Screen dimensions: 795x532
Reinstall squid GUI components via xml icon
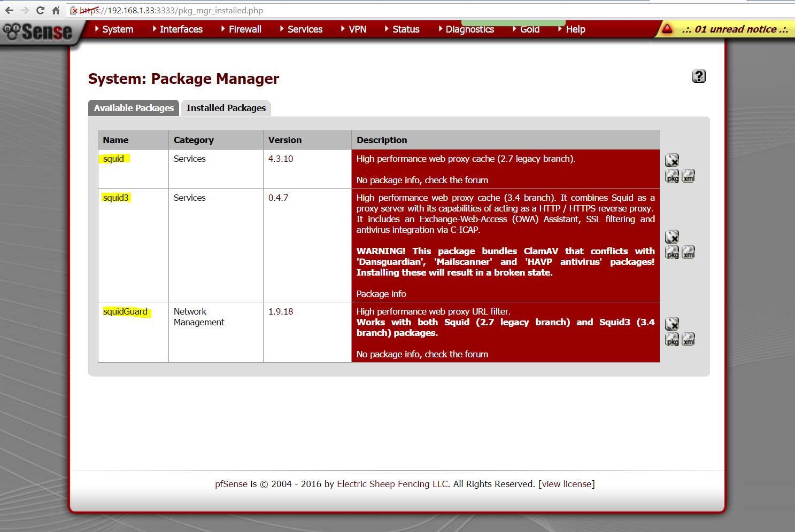689,176
